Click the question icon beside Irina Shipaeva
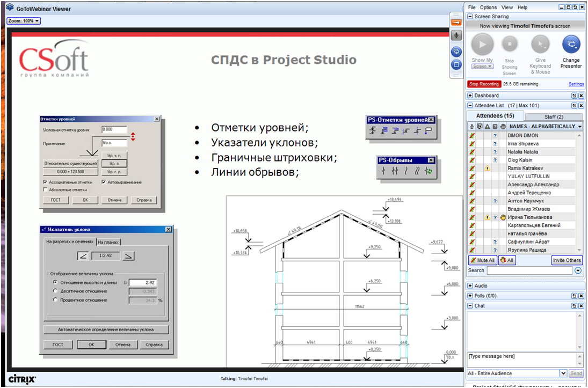588x388 pixels. tap(495, 144)
